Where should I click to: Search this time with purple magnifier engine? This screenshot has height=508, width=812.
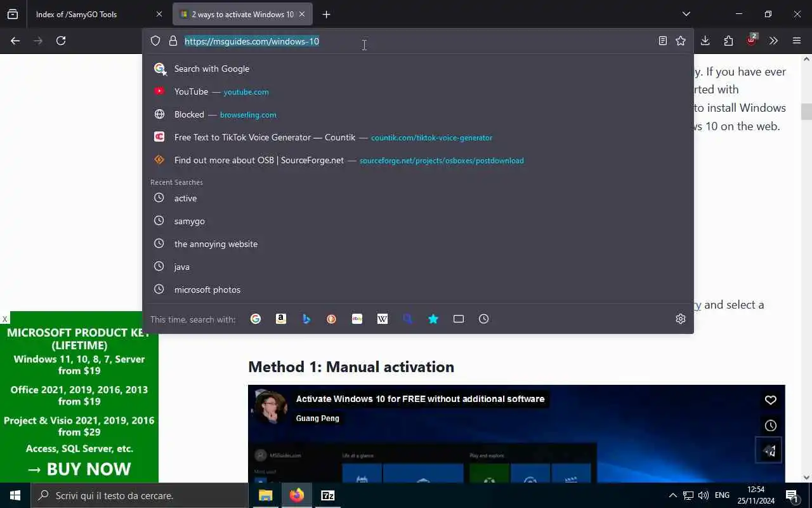(x=408, y=319)
